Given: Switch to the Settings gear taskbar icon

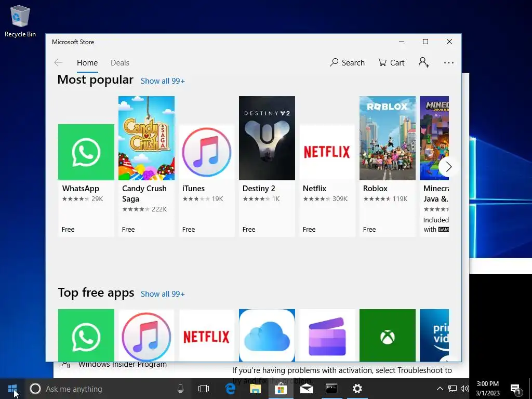Looking at the screenshot, I should [x=357, y=389].
